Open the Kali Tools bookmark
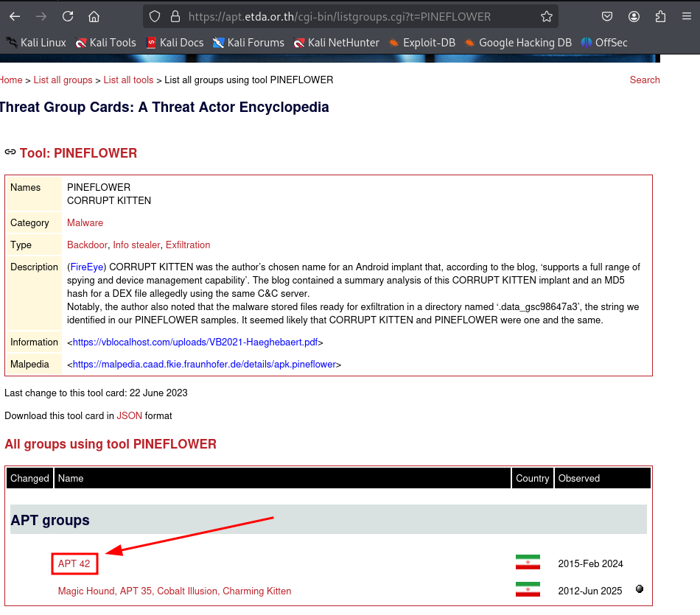Viewport: 700px width, 615px height. tap(105, 43)
